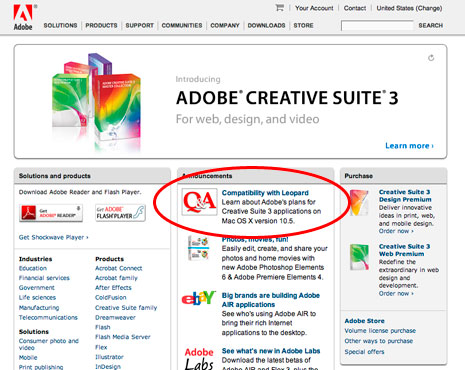Open the Mobile solutions link
Viewport: 465px width, 370px height.
coord(28,357)
